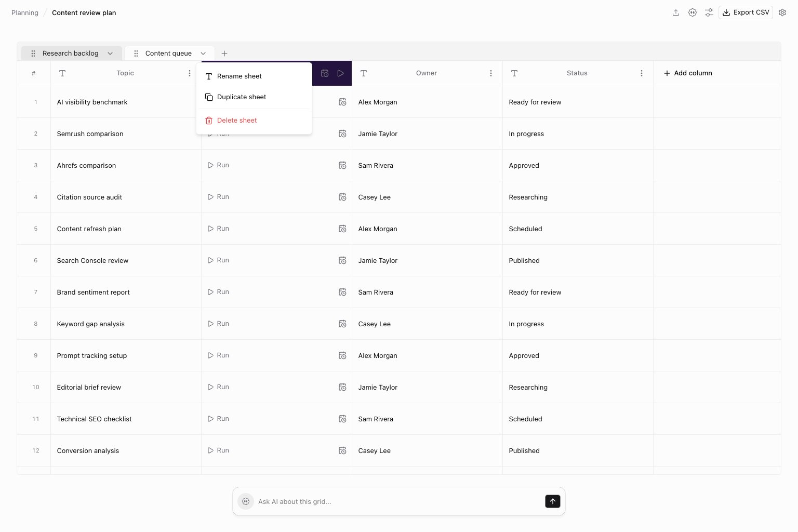Select the owner cell in the Editorial brief review row
Image resolution: width=798 pixels, height=532 pixels.
point(427,388)
